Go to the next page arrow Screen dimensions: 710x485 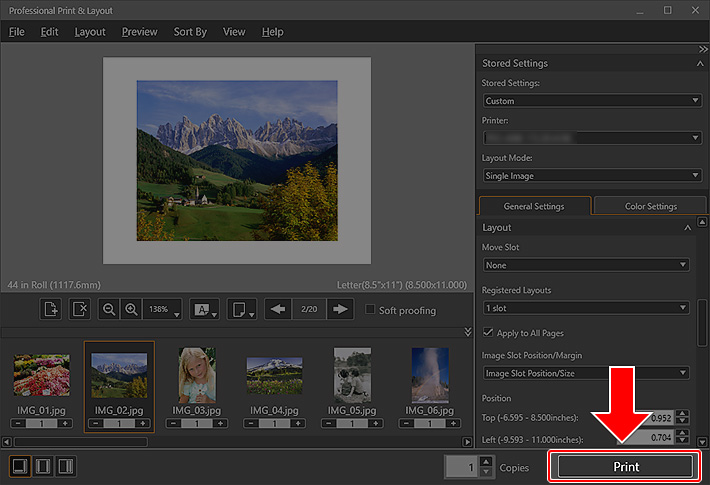point(342,310)
